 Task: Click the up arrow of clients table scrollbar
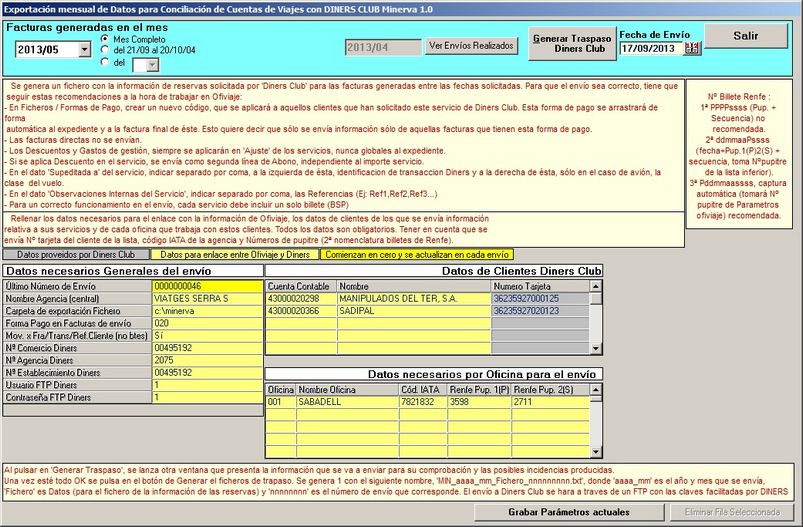(596, 286)
